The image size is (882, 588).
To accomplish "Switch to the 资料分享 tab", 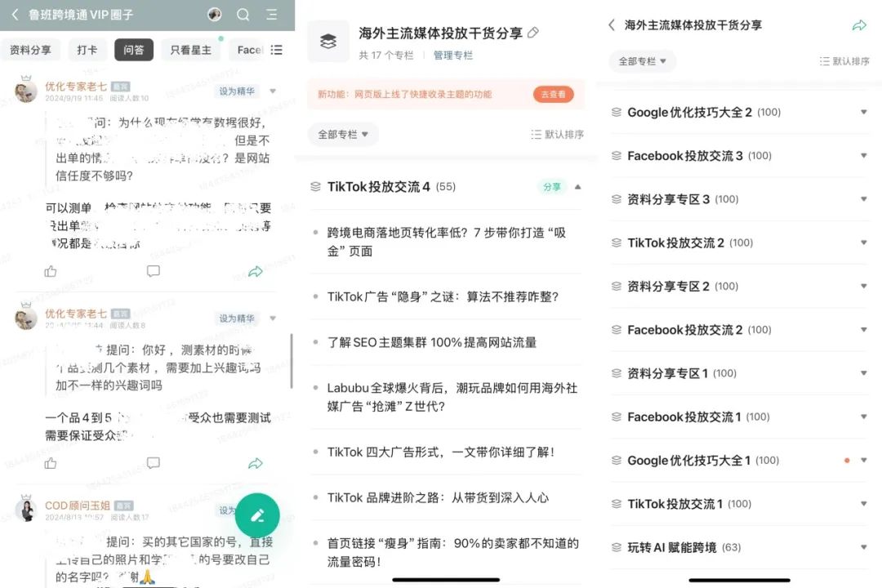I will (x=30, y=50).
